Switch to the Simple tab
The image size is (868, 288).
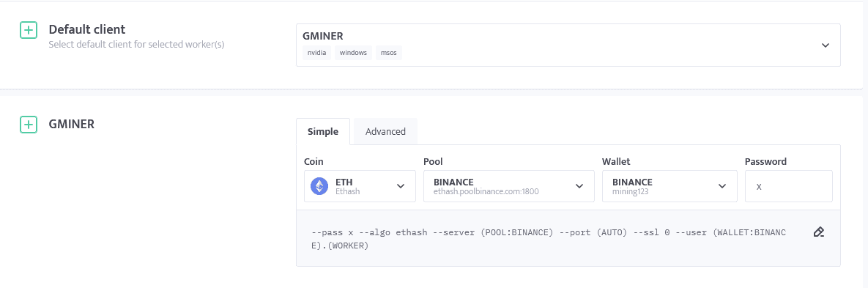point(323,132)
